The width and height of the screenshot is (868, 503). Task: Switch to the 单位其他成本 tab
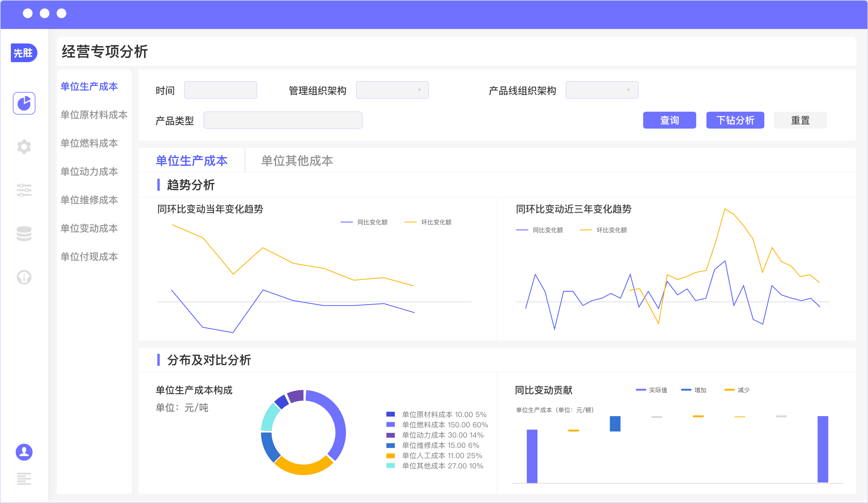(297, 161)
